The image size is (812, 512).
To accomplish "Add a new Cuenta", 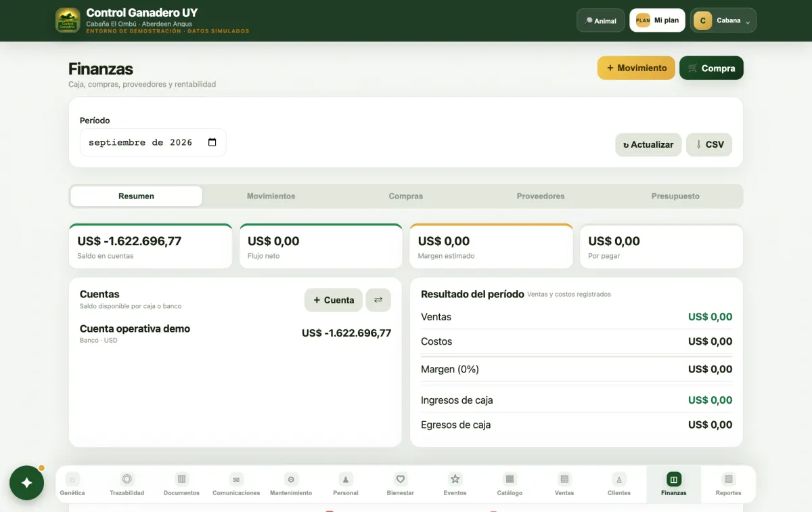I will click(x=334, y=300).
